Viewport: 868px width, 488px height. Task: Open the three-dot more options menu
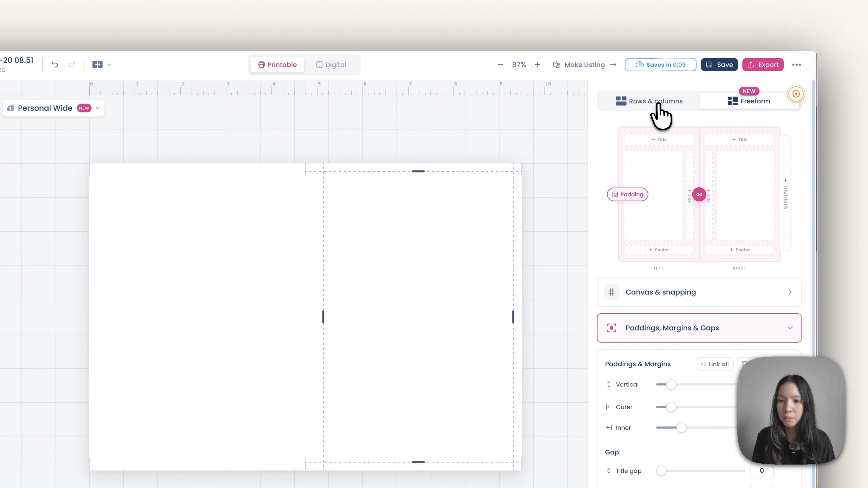pos(796,65)
